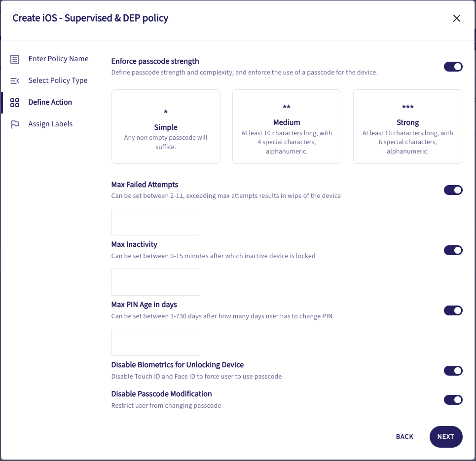Toggle Disable Biometrics for Unlocking Device
Screen dimensions: 476x461
click(x=453, y=371)
